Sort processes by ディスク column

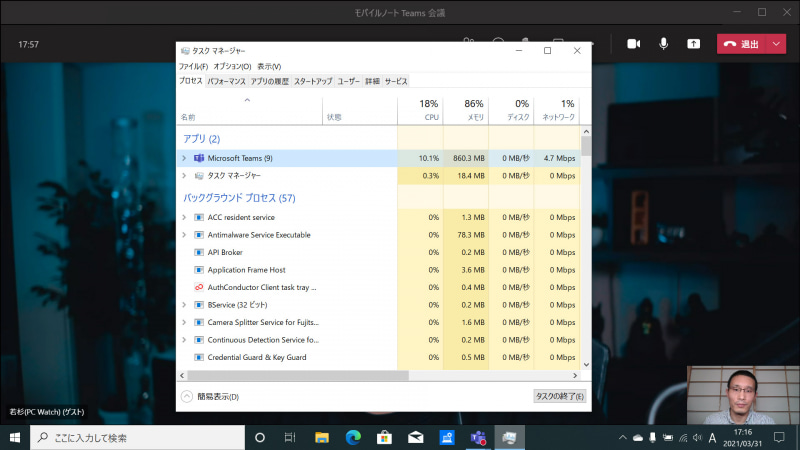511,110
